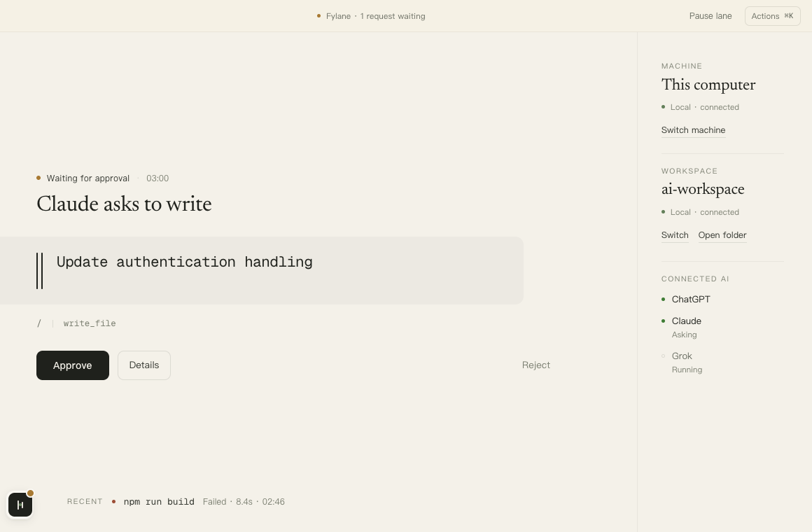Click the Fylane header status dot
Screen dimensions: 812x532
[318, 16]
